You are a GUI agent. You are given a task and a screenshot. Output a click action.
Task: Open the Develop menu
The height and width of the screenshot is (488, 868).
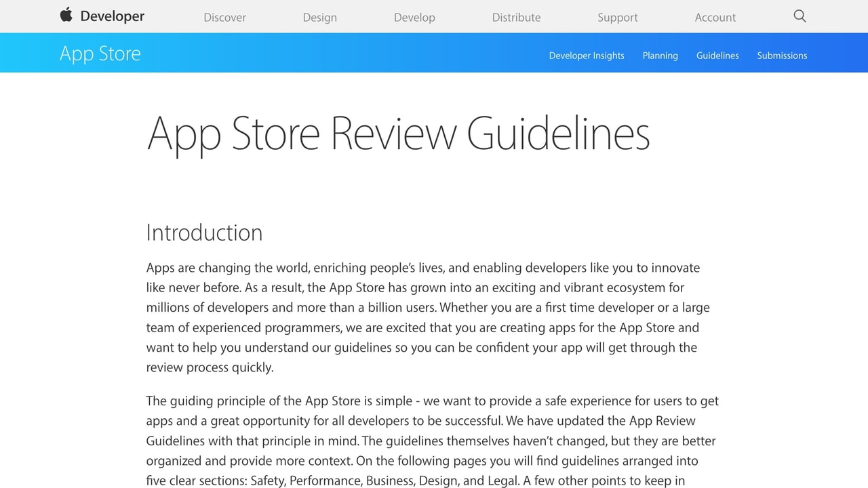(x=414, y=18)
